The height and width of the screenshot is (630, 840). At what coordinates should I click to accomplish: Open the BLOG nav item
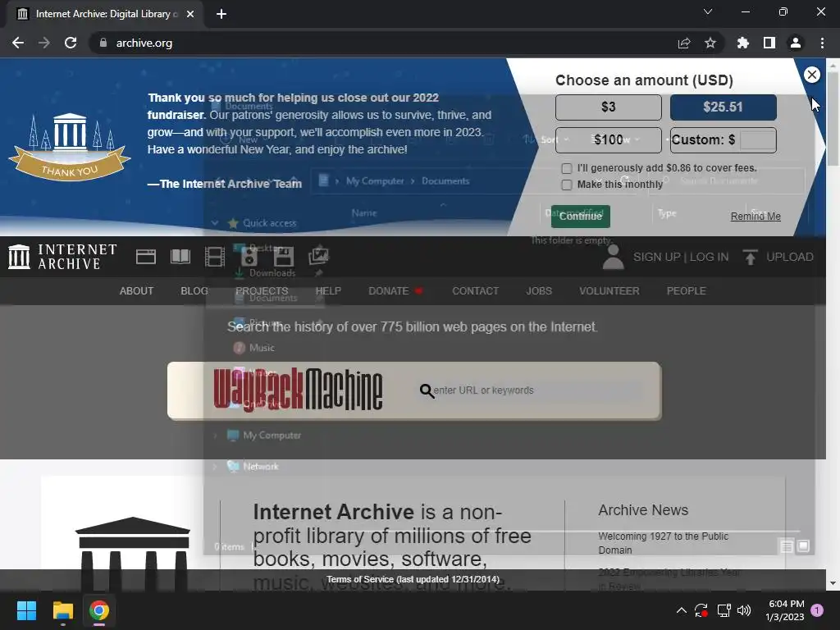(194, 291)
